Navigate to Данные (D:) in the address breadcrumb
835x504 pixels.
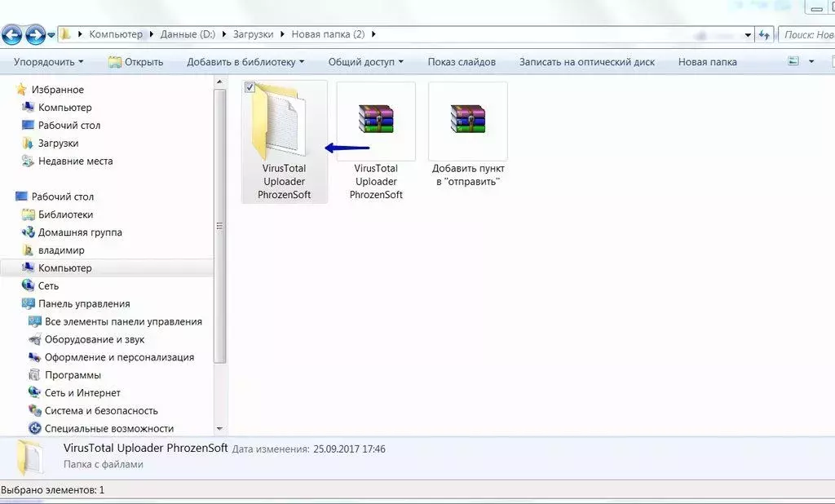(188, 34)
